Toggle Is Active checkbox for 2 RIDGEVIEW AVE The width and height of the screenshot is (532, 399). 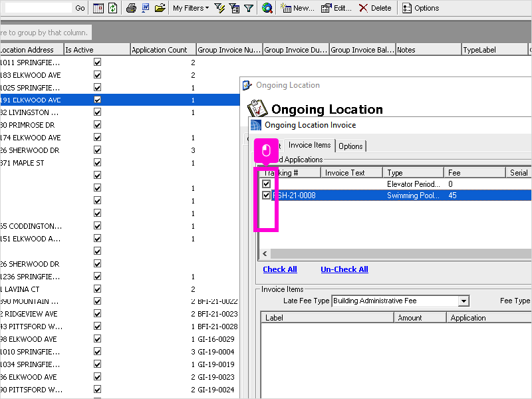pos(97,313)
